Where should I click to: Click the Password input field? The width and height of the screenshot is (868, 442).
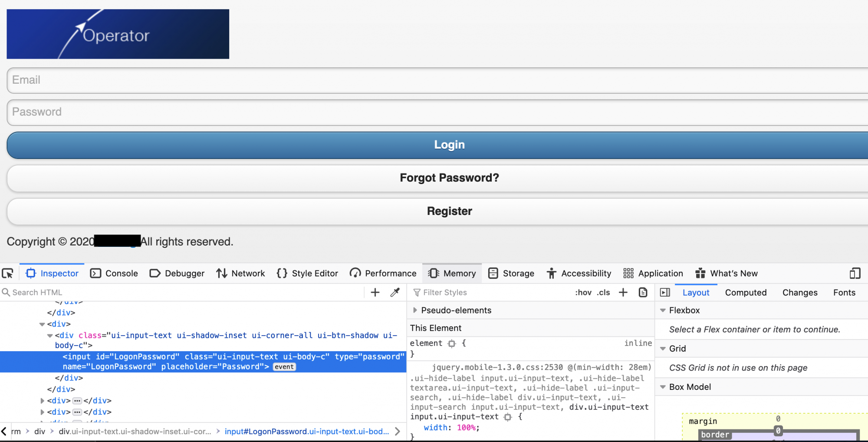(437, 112)
